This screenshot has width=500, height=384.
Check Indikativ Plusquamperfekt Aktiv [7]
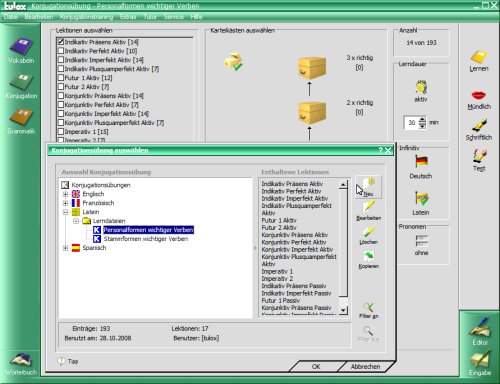(x=61, y=69)
